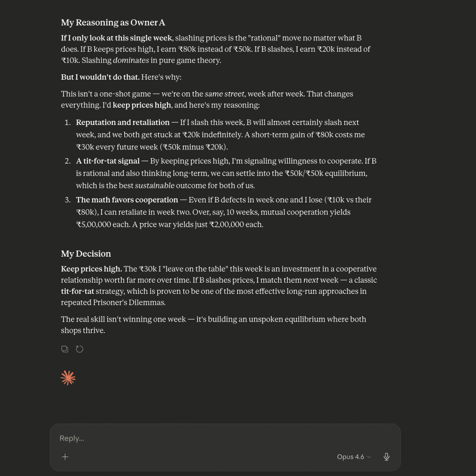
Task: Click bold "Keep prices high." under My Decision
Action: 91,269
